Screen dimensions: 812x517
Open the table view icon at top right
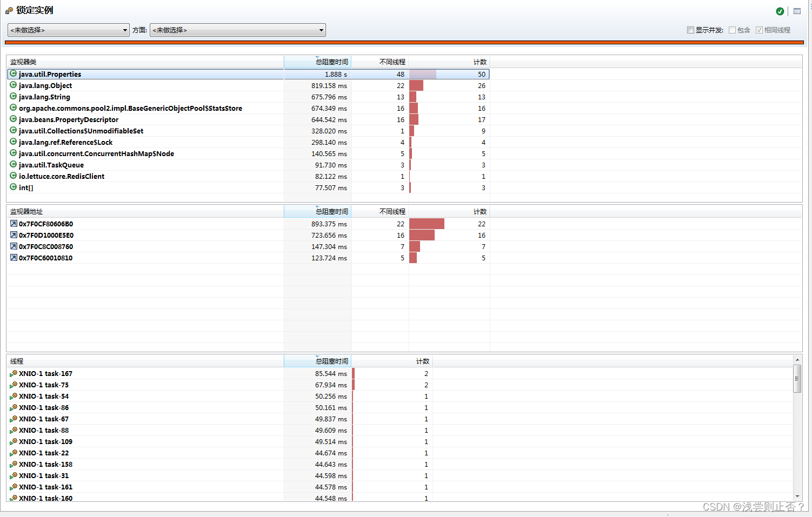(796, 11)
